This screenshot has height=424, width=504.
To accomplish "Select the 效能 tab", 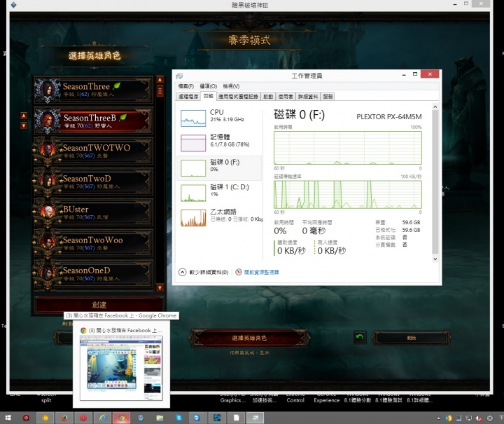I will click(x=209, y=96).
